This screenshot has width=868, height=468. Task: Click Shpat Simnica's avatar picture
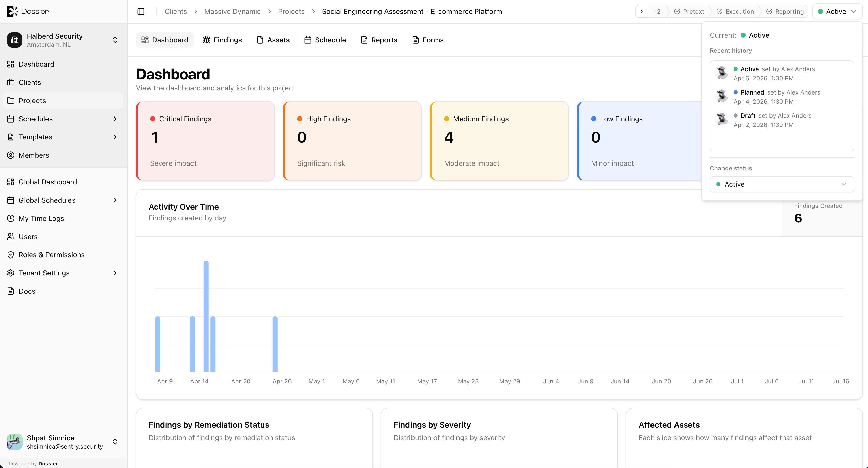14,441
